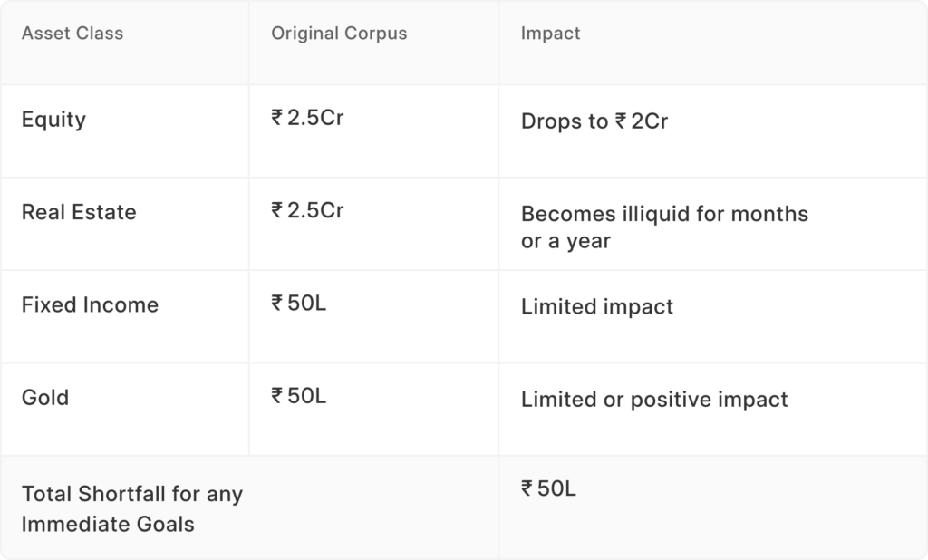
Task: Click Fixed Income's ₹50L corpus value
Action: [299, 303]
